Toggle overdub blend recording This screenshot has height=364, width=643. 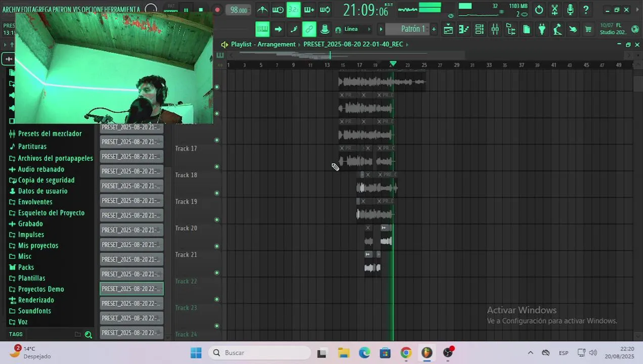pyautogui.click(x=309, y=10)
